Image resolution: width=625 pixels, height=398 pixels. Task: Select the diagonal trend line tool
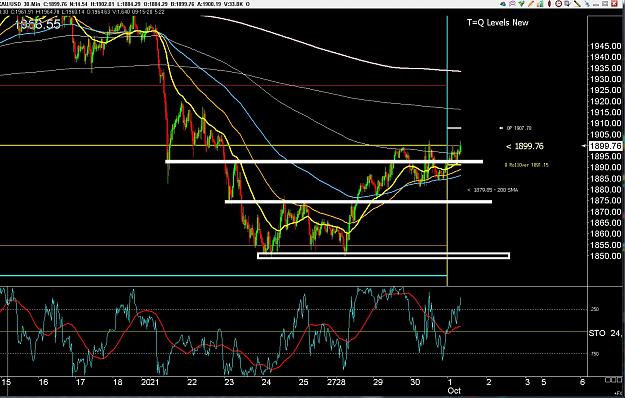click(x=578, y=4)
